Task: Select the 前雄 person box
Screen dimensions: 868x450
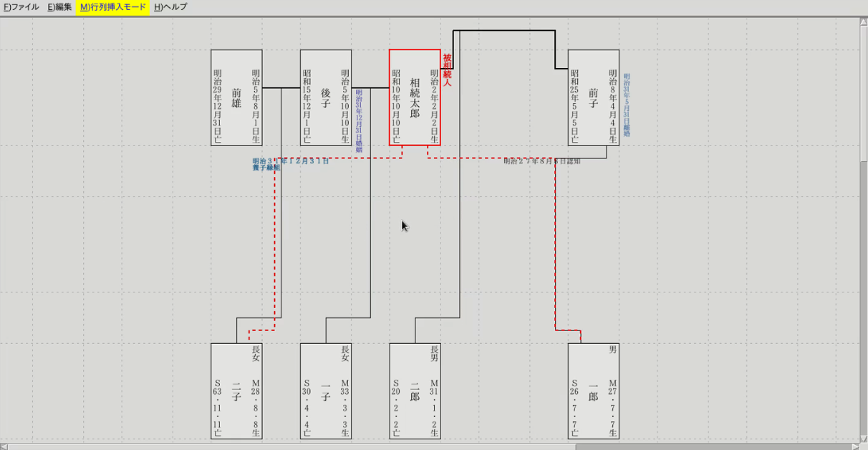Action: [x=236, y=97]
